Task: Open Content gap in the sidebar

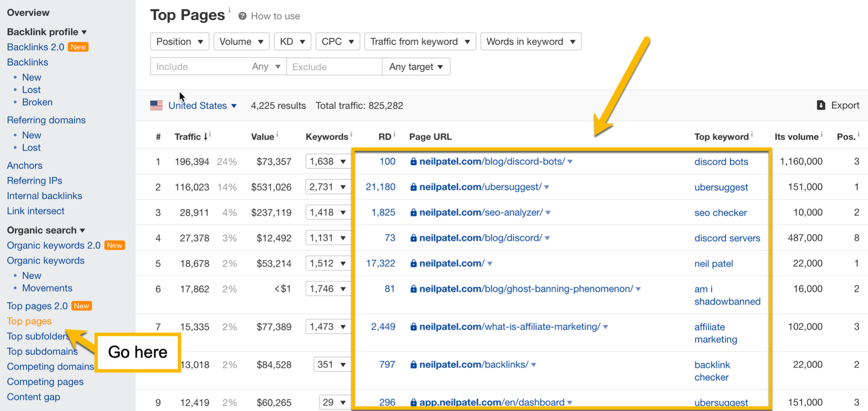Action: coord(33,397)
